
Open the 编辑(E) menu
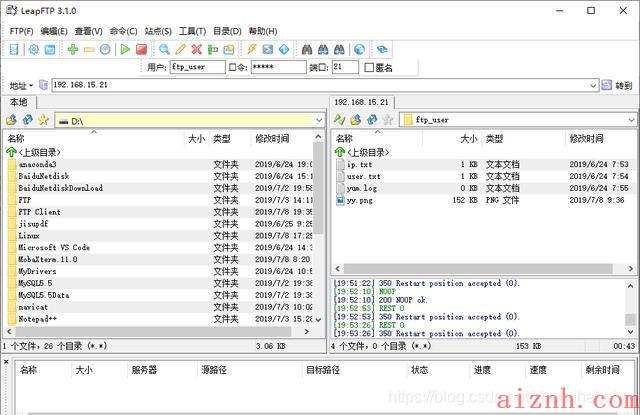click(54, 31)
